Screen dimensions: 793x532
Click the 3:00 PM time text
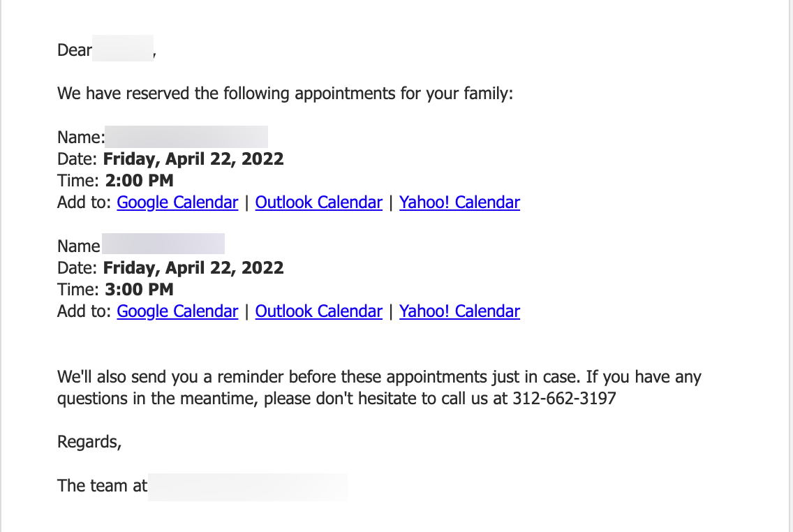coord(139,289)
